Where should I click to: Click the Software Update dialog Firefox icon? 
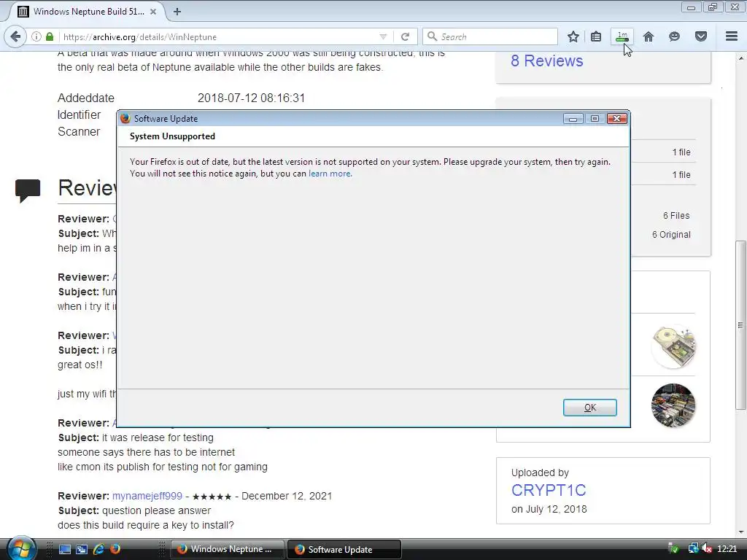coord(125,119)
